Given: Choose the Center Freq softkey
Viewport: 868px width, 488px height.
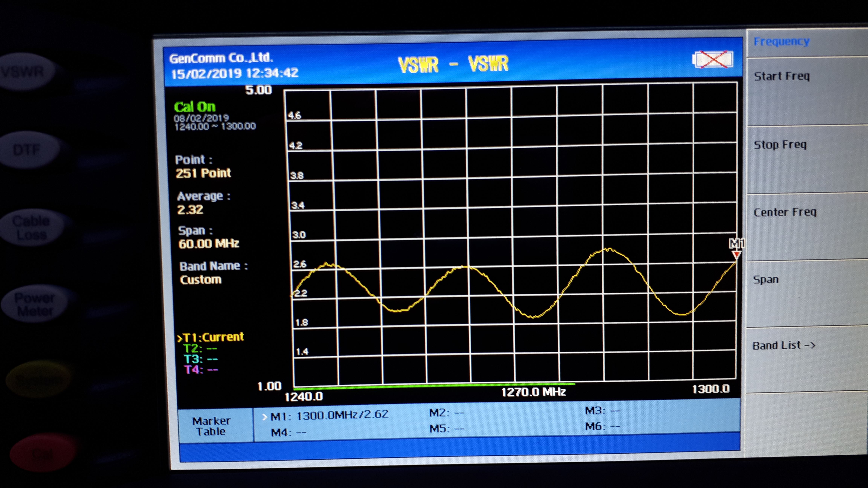Looking at the screenshot, I should coord(807,227).
